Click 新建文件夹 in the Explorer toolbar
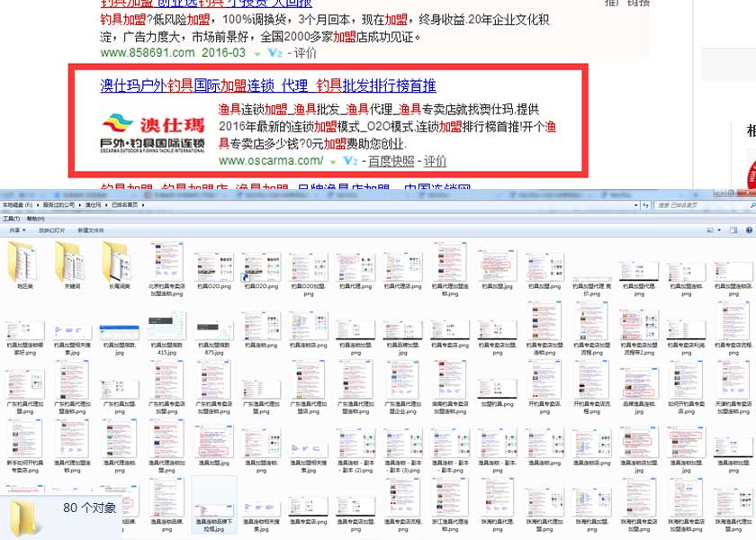 pyautogui.click(x=91, y=230)
